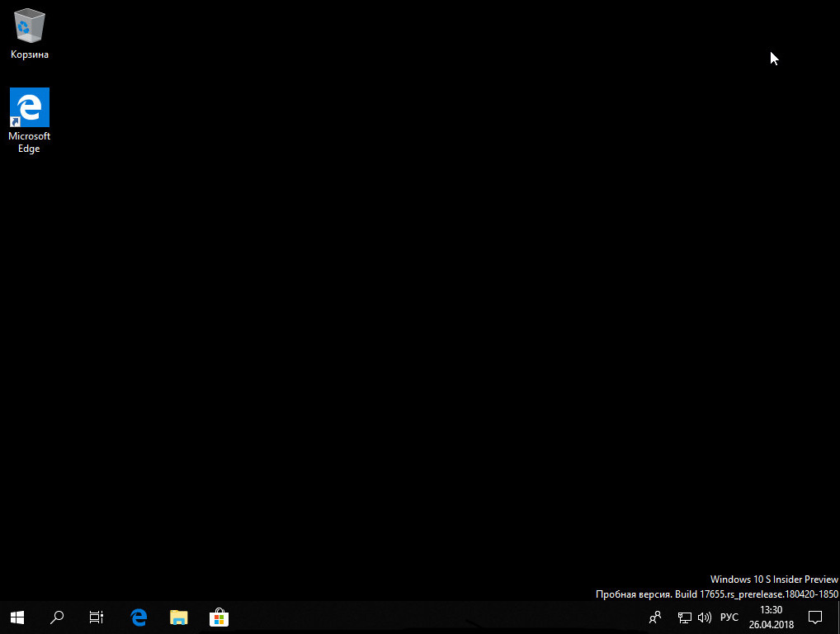Click the Show desktop strip at taskbar edge

coord(838,617)
